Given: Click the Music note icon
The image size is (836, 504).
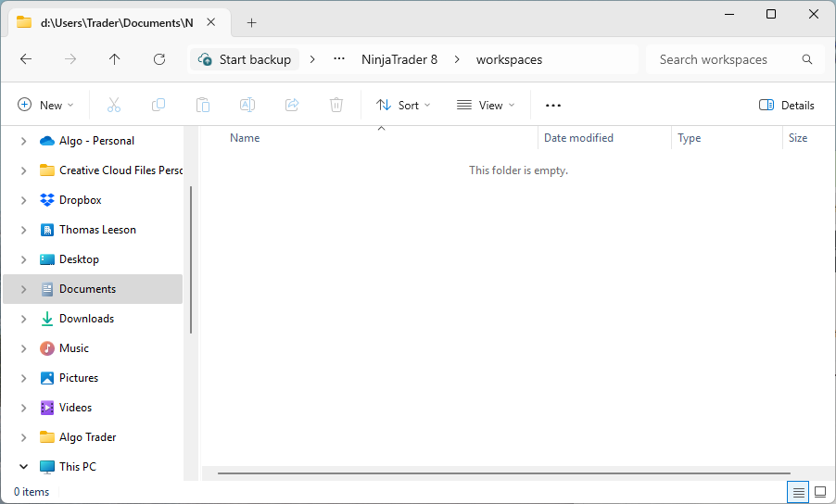Looking at the screenshot, I should [47, 348].
